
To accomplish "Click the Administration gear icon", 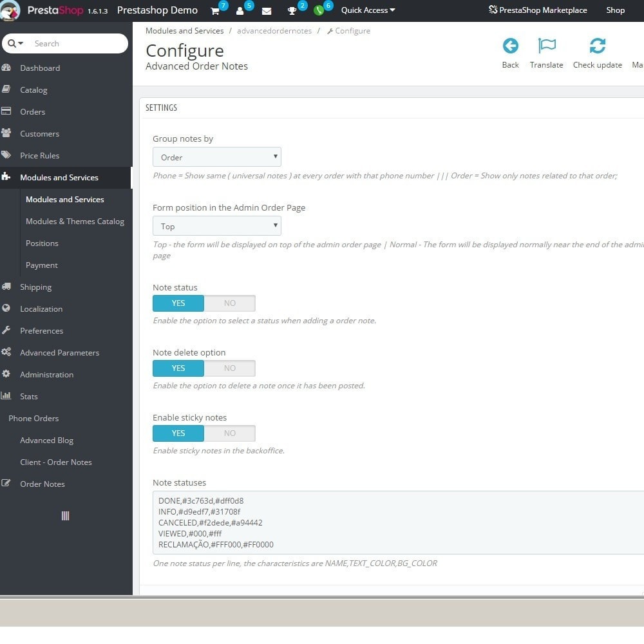I will click(6, 374).
